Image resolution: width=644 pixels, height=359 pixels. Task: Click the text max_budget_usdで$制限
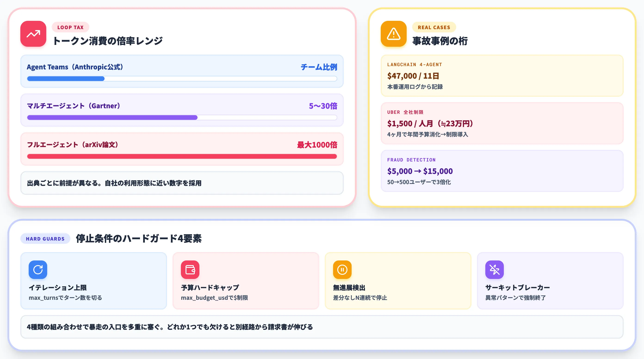click(x=214, y=298)
